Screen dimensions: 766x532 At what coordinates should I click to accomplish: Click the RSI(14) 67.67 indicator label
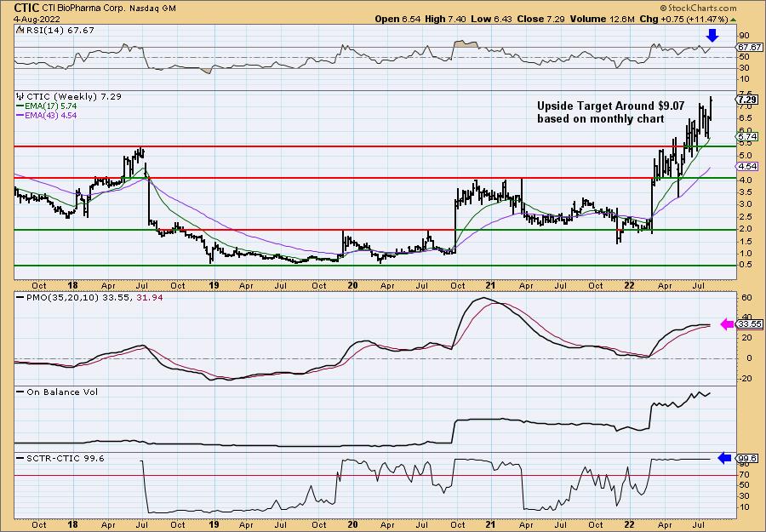tap(59, 30)
